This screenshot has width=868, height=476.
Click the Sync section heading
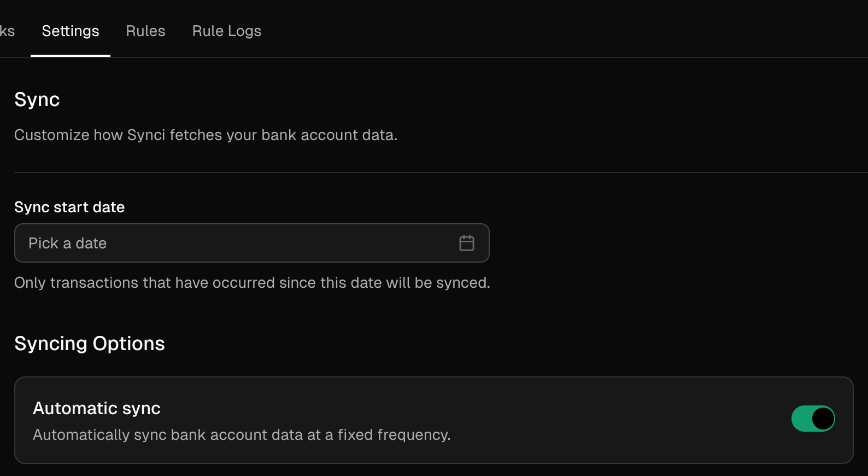[37, 100]
